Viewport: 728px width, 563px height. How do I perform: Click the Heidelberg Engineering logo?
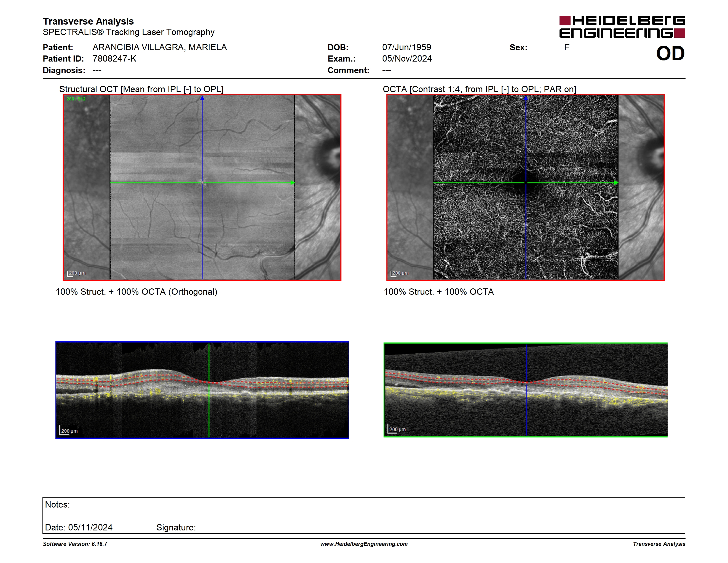pos(622,27)
